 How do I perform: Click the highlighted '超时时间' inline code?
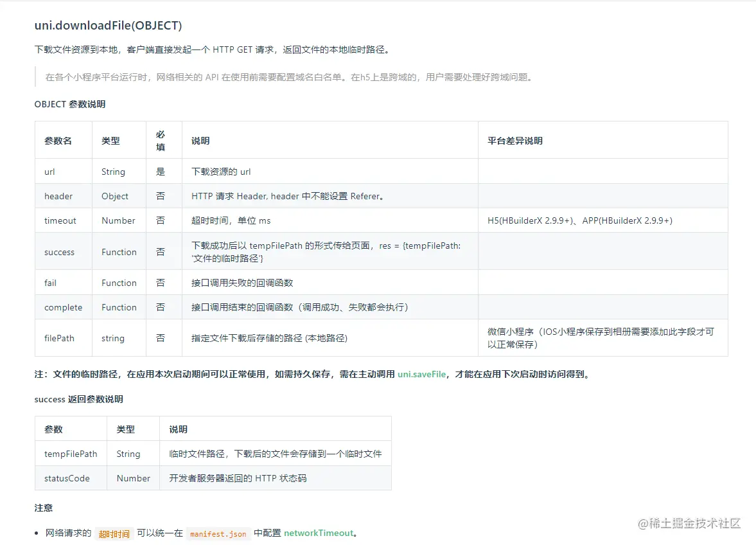[x=114, y=534]
